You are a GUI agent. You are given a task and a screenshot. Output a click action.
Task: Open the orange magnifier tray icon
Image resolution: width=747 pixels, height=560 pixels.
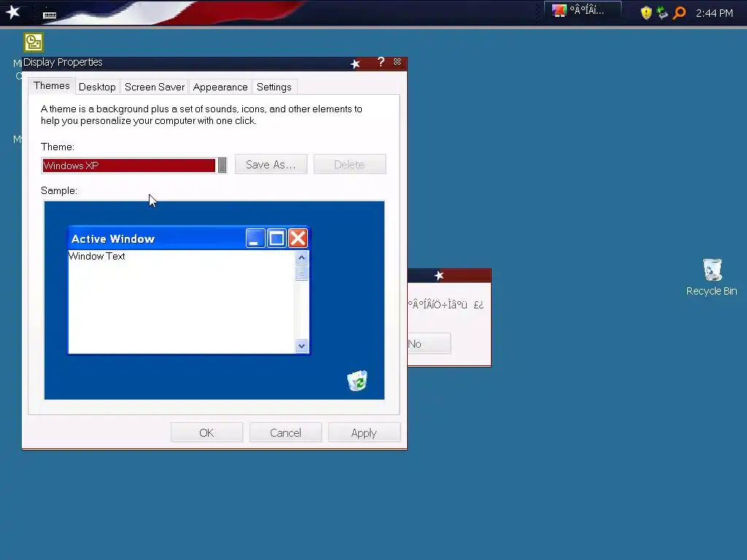pyautogui.click(x=679, y=13)
